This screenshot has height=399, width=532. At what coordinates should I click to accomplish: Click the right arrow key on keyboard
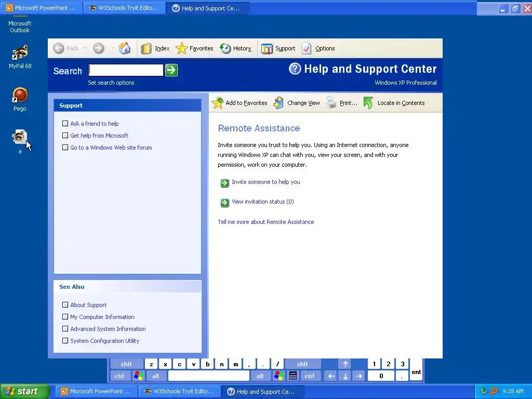click(358, 376)
